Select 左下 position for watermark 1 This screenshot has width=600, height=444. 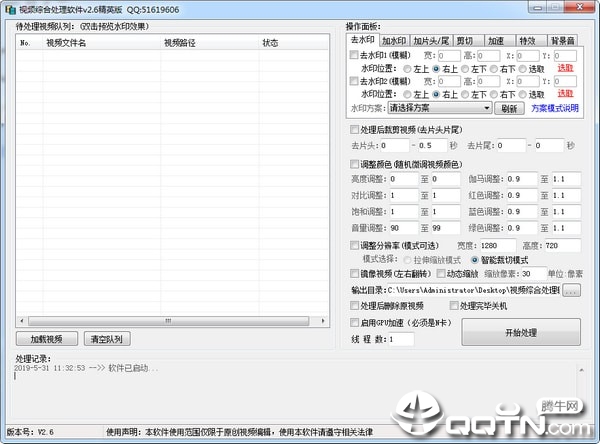(465, 69)
